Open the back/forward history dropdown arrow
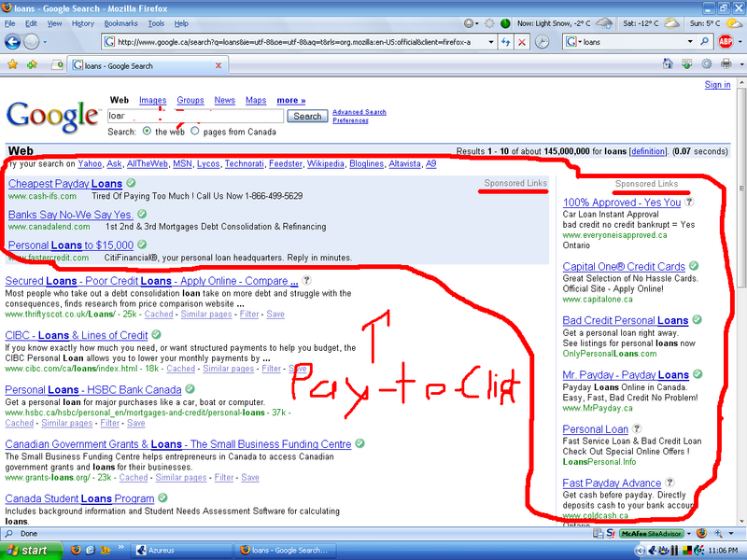 click(45, 42)
